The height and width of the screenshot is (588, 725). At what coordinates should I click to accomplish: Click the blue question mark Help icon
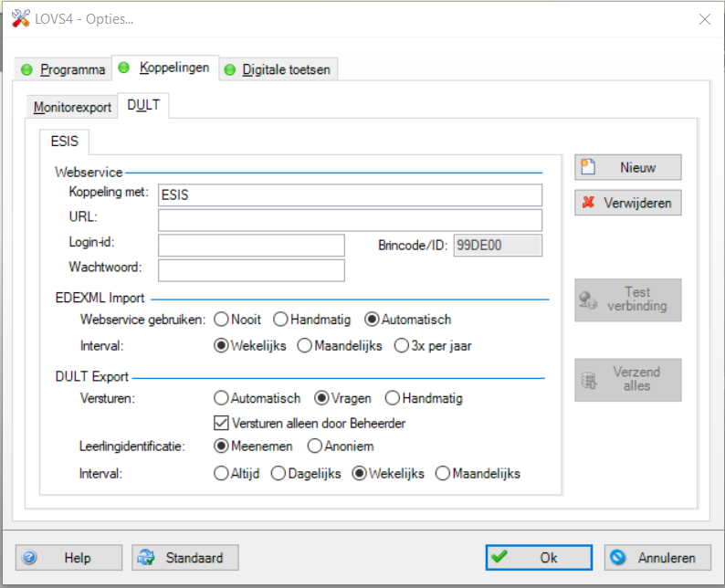29,558
